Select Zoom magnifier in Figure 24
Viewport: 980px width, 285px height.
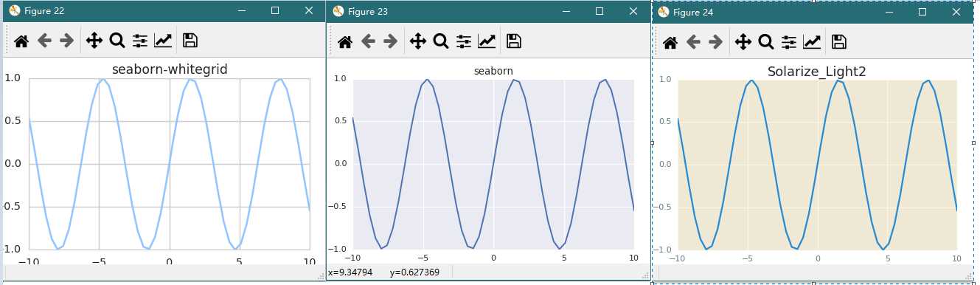point(765,42)
